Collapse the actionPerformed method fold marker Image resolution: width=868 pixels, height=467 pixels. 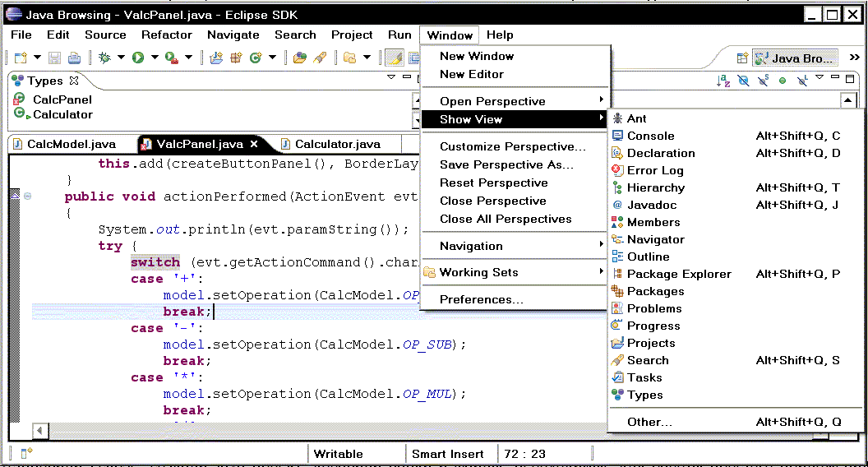tap(27, 197)
